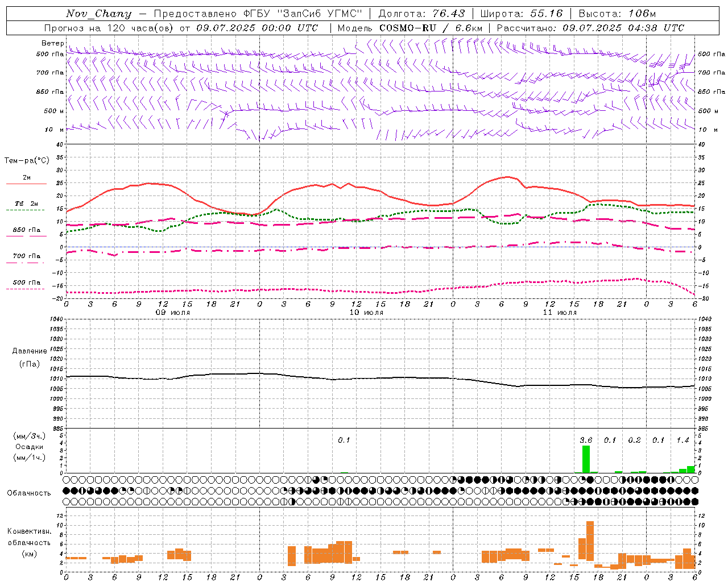Screen dimensions: 728x582
Task: Click the 'Тем-ра(°C)' temperature axis title
Action: coord(27,160)
